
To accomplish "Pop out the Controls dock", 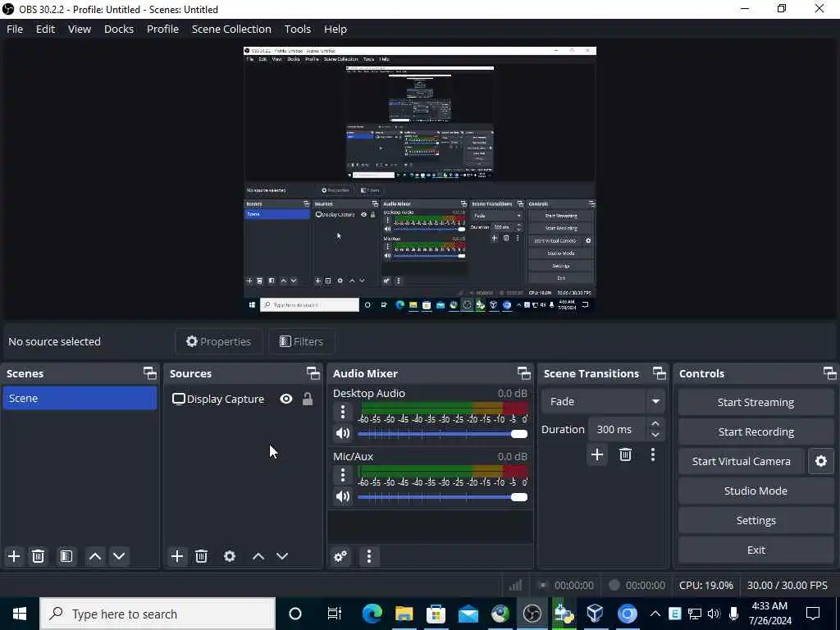I will pyautogui.click(x=830, y=373).
